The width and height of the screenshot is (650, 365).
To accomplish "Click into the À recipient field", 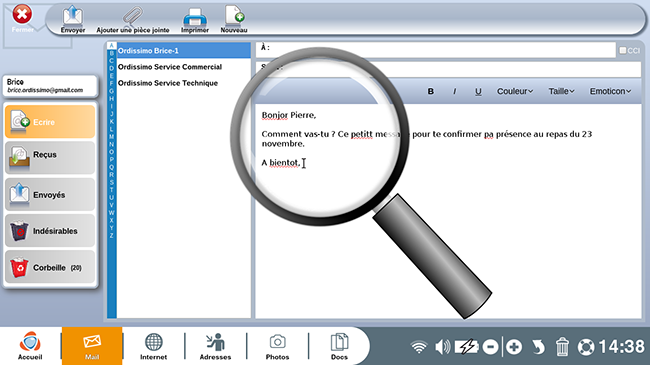I will (435, 50).
